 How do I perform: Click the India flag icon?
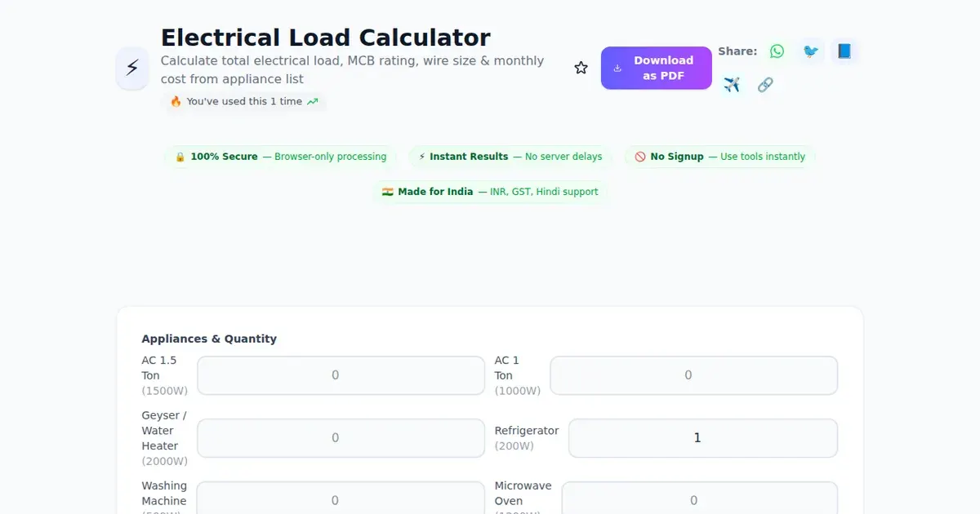point(388,192)
